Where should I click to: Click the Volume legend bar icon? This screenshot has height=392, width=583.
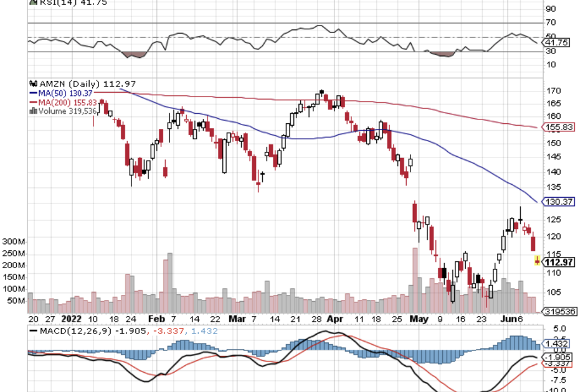33,111
